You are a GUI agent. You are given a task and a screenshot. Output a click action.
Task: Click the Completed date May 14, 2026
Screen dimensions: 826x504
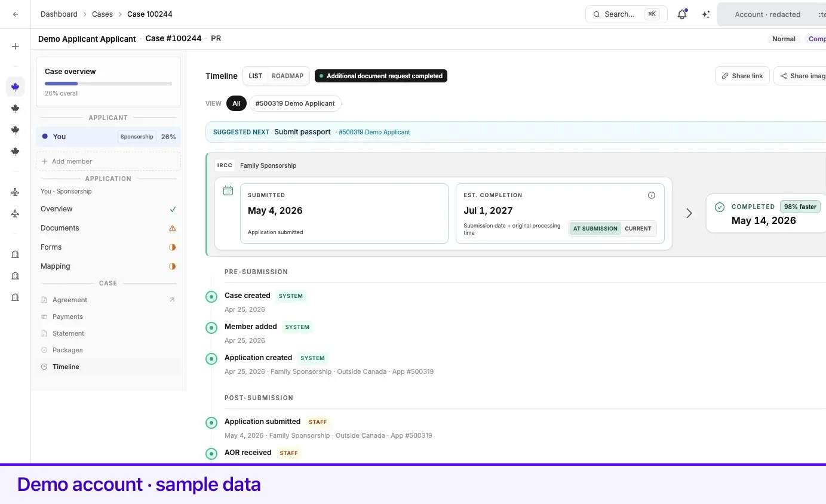(x=764, y=220)
